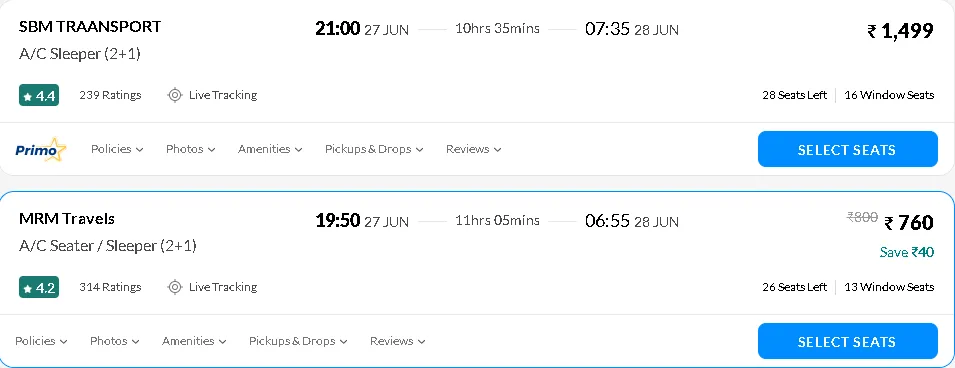This screenshot has height=368, width=955.
Task: Select seats on SBM TRAANSPORT bus
Action: pyautogui.click(x=847, y=149)
